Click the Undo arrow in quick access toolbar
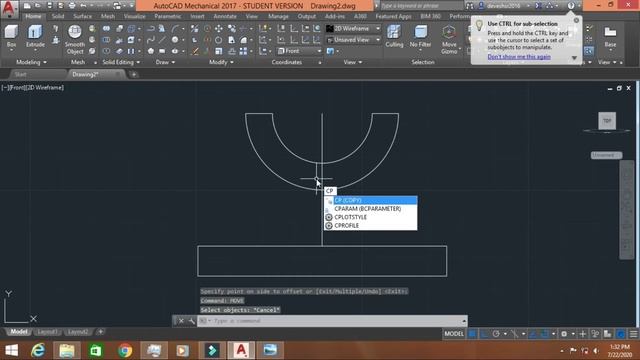This screenshot has width=640, height=360. click(83, 6)
